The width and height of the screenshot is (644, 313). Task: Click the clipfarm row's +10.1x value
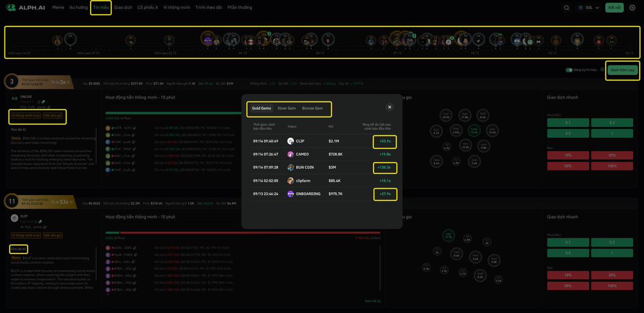point(385,181)
